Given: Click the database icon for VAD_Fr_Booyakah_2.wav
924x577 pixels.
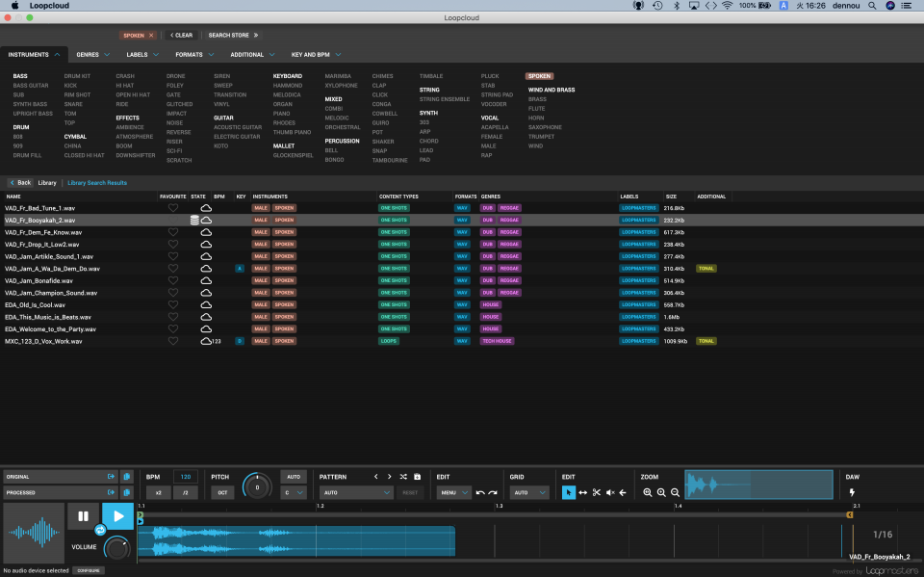Looking at the screenshot, I should click(194, 220).
